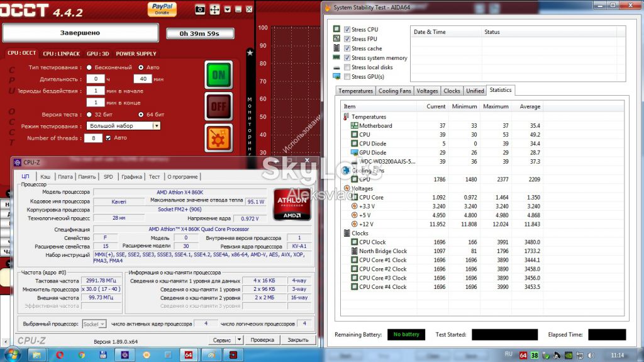Enable the Stress GPU(s) checkbox

tap(347, 77)
